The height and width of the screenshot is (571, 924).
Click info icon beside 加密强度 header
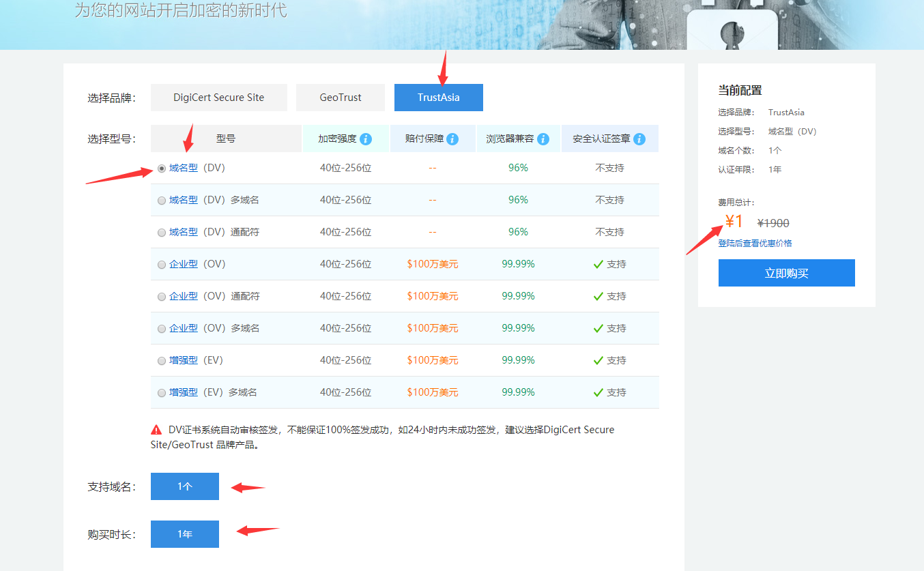(x=366, y=139)
